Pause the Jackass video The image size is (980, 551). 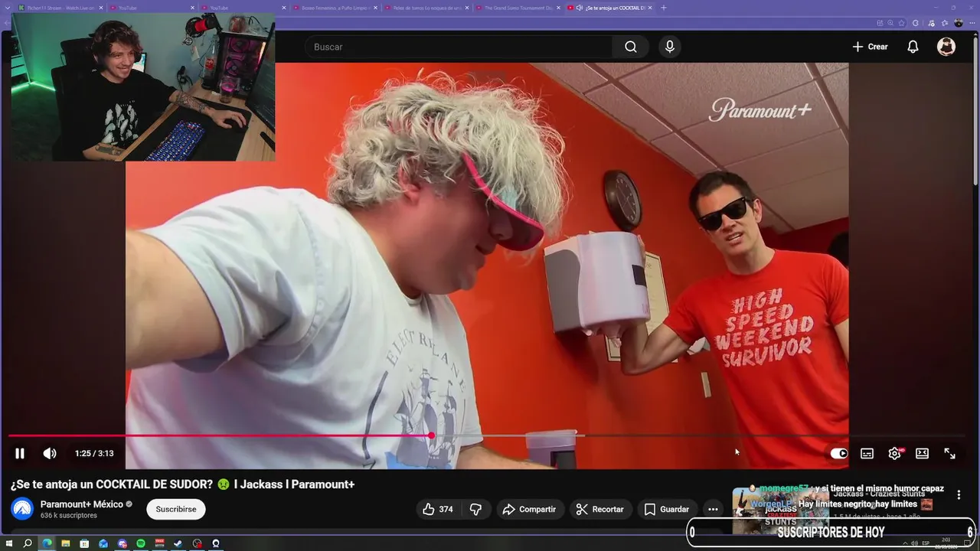pos(20,453)
